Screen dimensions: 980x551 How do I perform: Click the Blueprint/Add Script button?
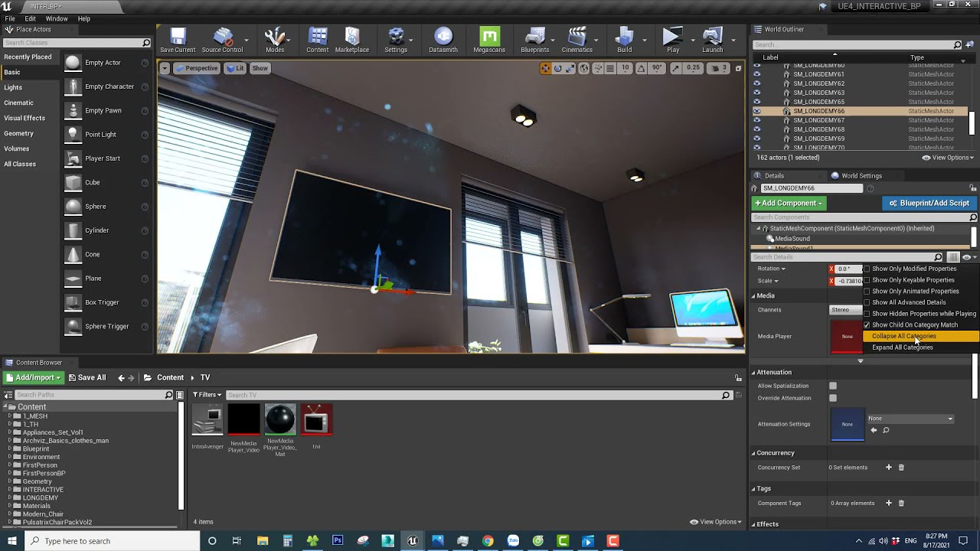pyautogui.click(x=929, y=203)
